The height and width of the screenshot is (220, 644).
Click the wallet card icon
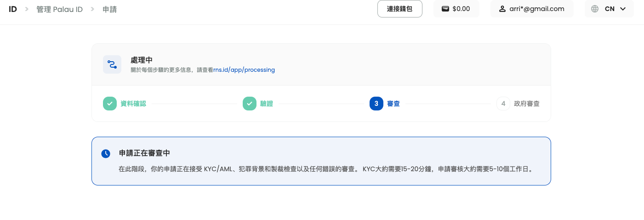(x=445, y=9)
